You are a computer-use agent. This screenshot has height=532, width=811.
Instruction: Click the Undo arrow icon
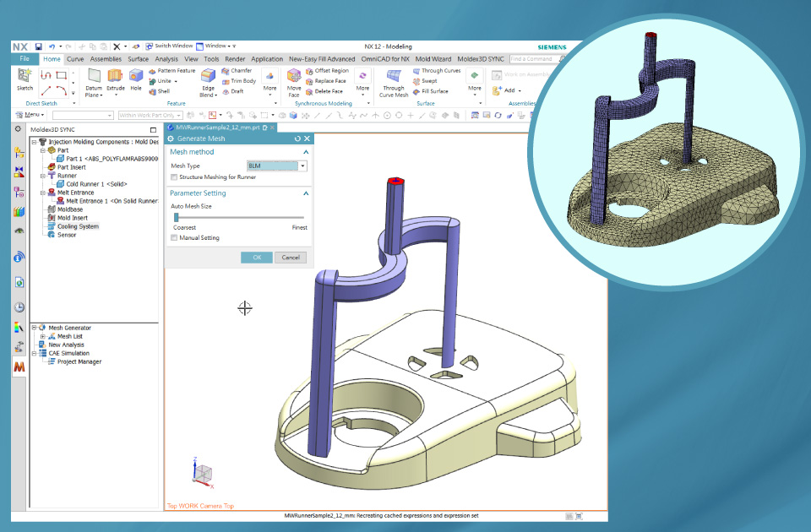click(52, 46)
